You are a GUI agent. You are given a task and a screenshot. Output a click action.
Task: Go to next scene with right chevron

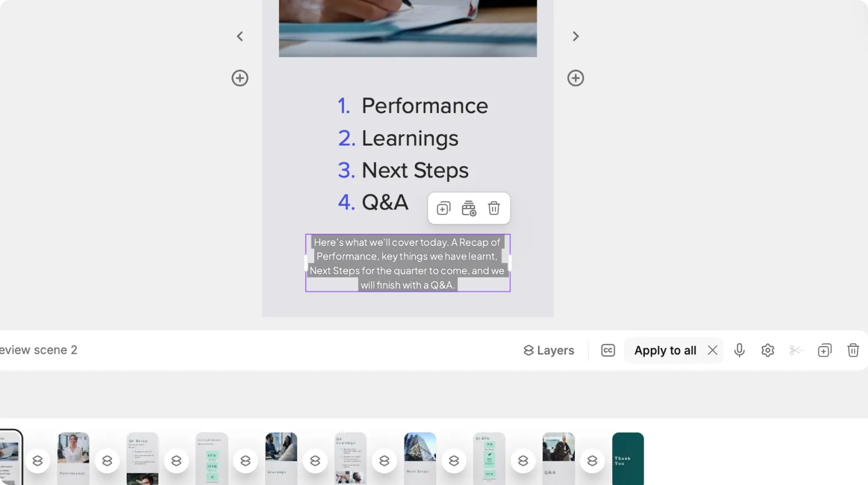pos(575,36)
